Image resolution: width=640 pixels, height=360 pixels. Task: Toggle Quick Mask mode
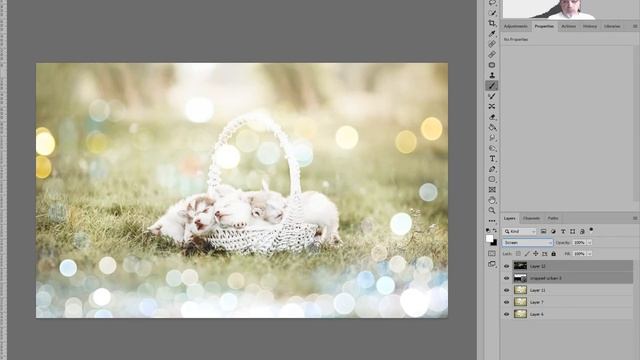[492, 253]
